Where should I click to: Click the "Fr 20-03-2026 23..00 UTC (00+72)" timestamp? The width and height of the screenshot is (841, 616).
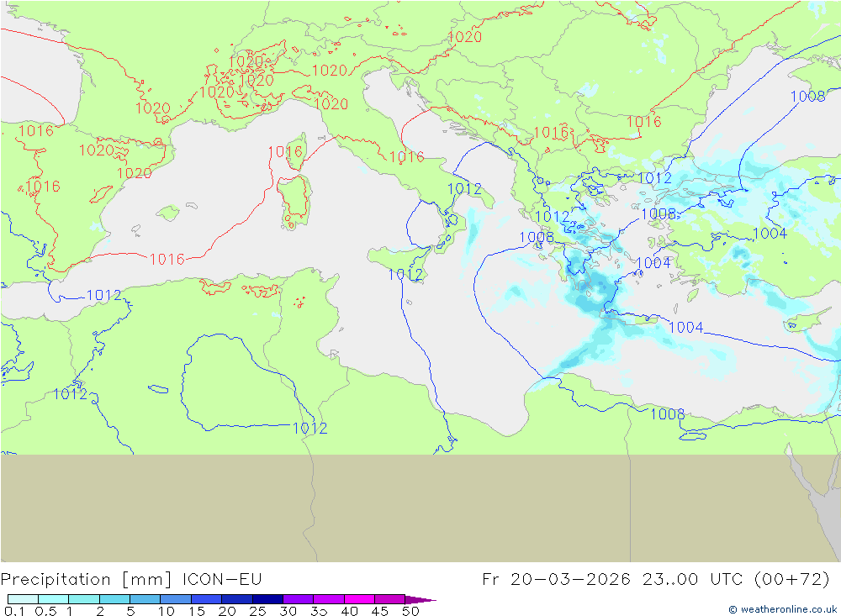(x=655, y=580)
